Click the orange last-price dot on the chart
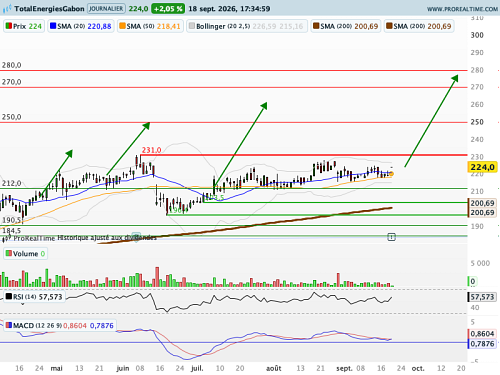 (x=391, y=174)
